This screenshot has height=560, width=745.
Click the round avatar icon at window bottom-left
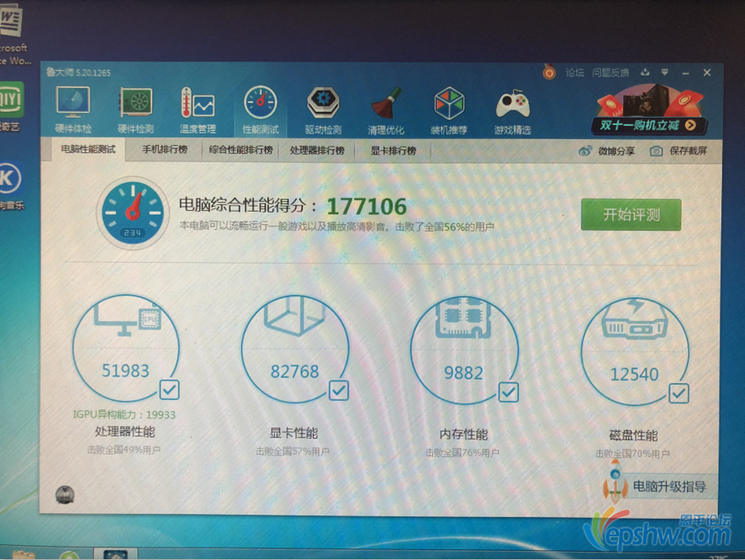coord(64,495)
